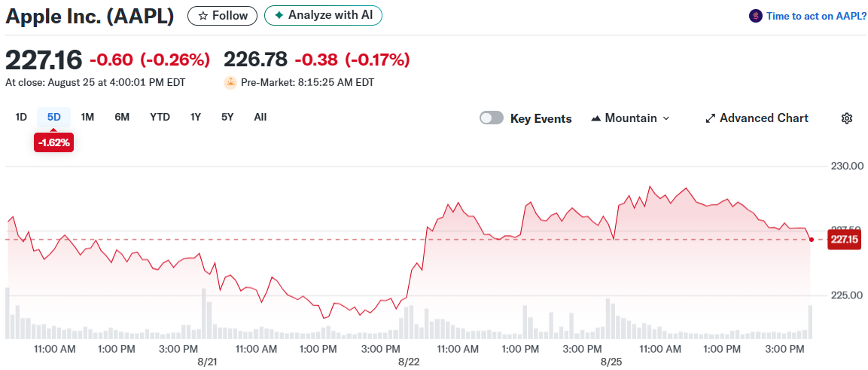The height and width of the screenshot is (370, 868).
Task: Click the -0.60 (-0.26%) change value
Action: (150, 60)
